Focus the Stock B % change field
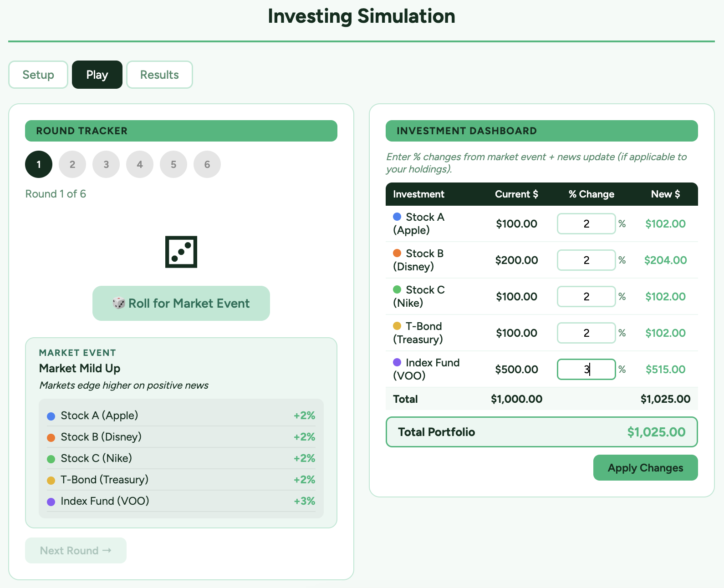724x588 pixels. pyautogui.click(x=586, y=260)
